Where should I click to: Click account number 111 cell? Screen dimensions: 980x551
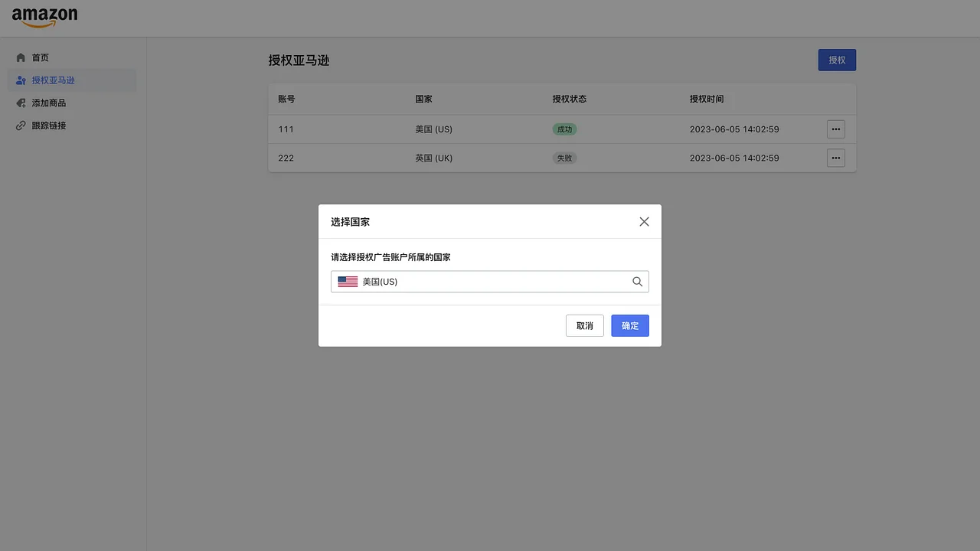[x=286, y=129]
